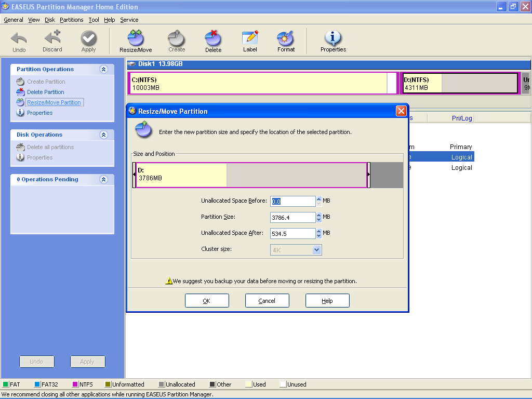532x399 pixels.
Task: Open Properties from the main toolbar
Action: (333, 41)
